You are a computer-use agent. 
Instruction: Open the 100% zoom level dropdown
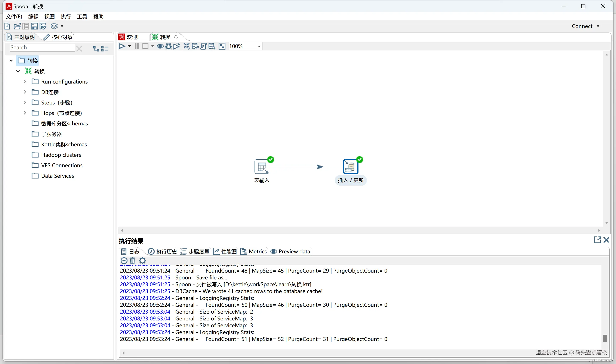click(x=259, y=46)
